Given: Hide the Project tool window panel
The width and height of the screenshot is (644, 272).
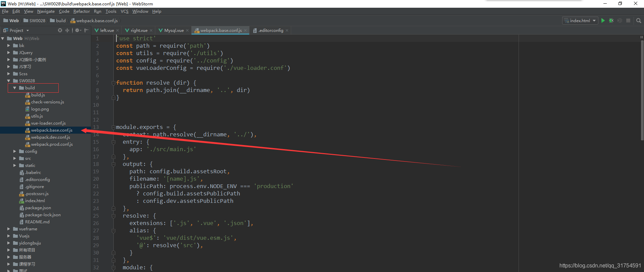Looking at the screenshot, I should [x=86, y=30].
